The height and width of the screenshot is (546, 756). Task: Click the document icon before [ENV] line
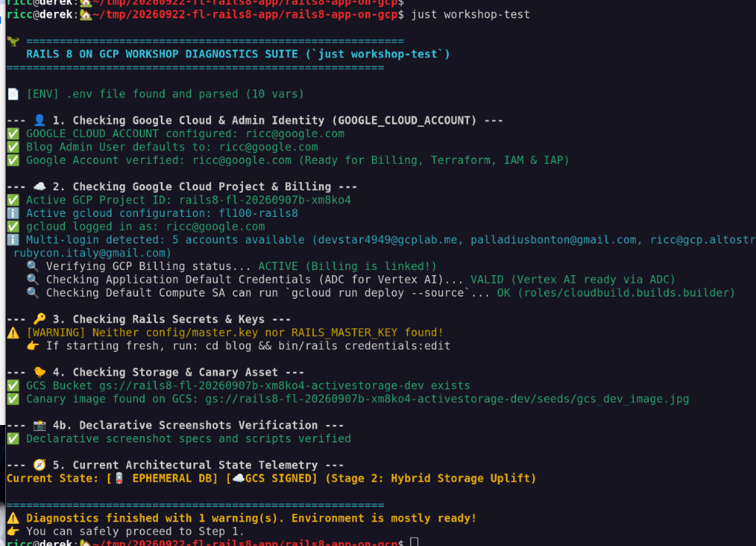[13, 94]
